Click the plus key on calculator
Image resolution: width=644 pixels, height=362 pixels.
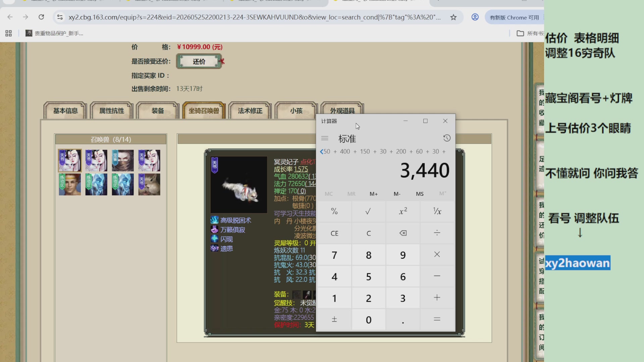coord(437,298)
